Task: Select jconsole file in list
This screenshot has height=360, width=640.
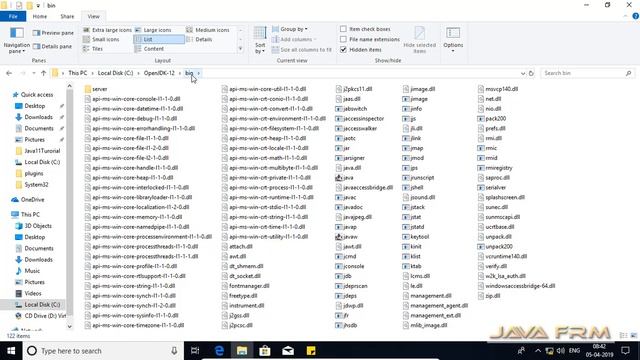Action: click(349, 266)
